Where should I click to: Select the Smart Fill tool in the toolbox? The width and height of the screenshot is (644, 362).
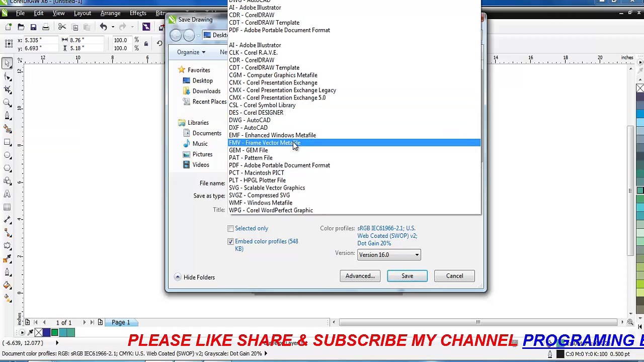[x=7, y=129]
